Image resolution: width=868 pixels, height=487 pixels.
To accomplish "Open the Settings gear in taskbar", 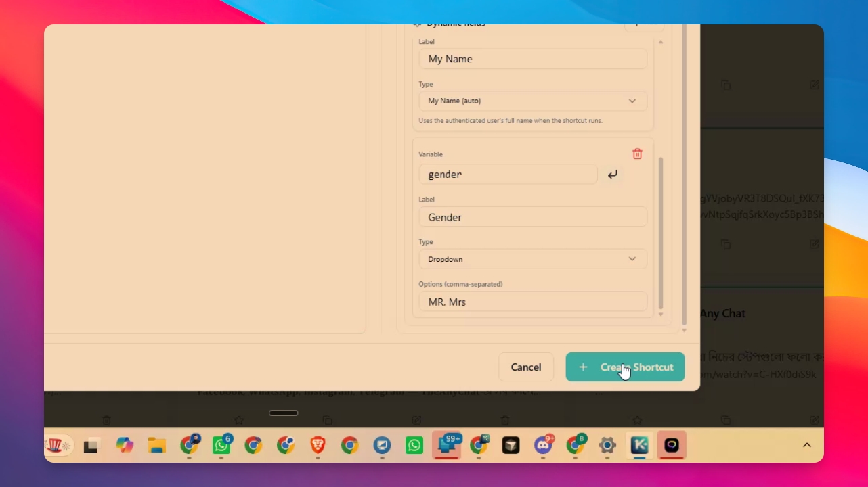I will 607,445.
